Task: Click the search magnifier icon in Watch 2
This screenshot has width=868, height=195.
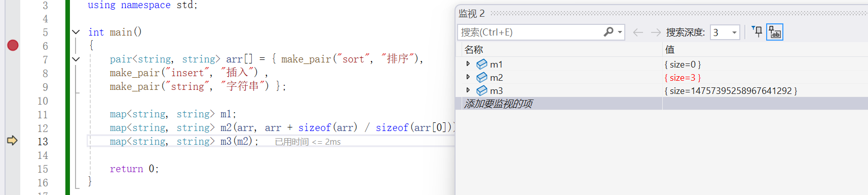Action: click(x=609, y=32)
